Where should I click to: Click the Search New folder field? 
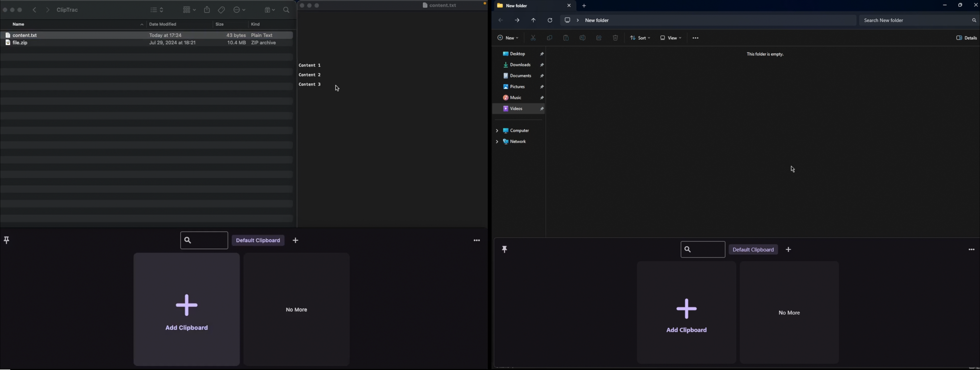point(919,20)
